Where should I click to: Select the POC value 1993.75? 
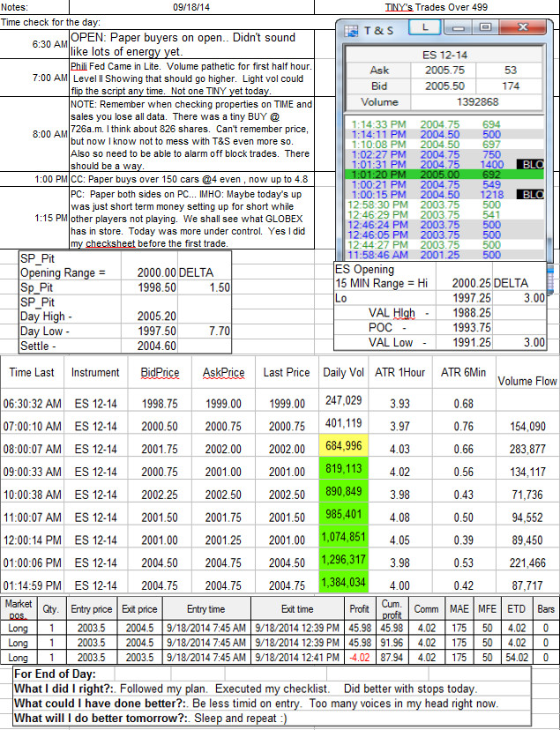464,327
